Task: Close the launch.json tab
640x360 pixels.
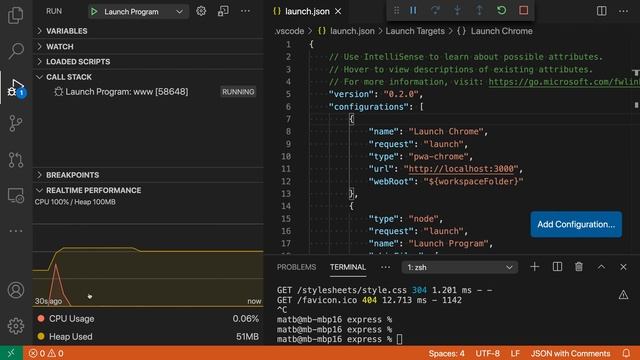Action: pyautogui.click(x=338, y=11)
